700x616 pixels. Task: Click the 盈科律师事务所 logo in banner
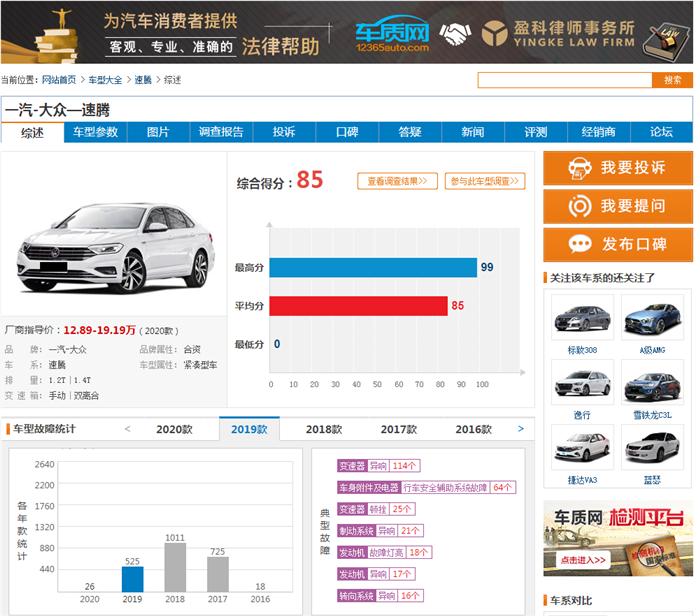558,33
